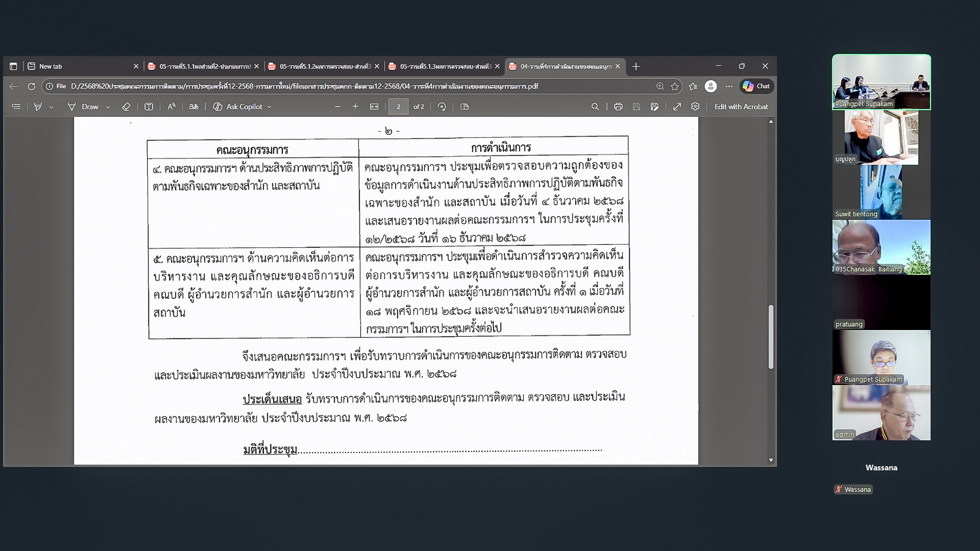Click the page number input field

coord(398,107)
